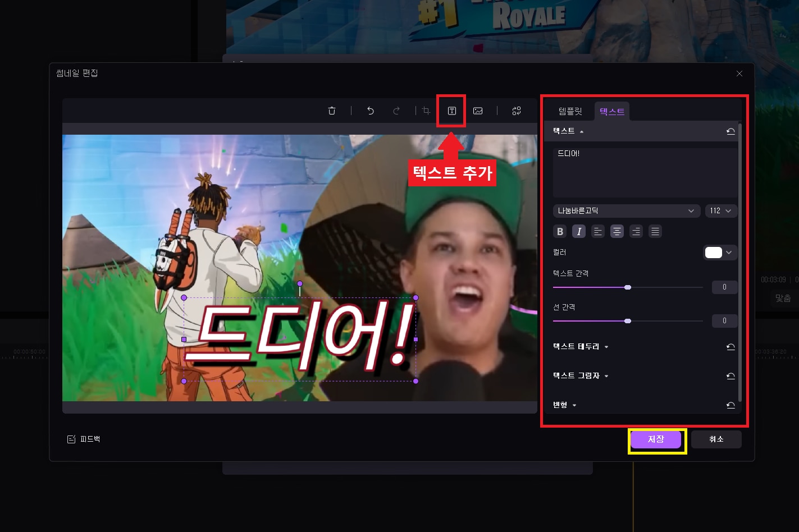Open the font size 112 dropdown
The image size is (799, 532).
[721, 211]
